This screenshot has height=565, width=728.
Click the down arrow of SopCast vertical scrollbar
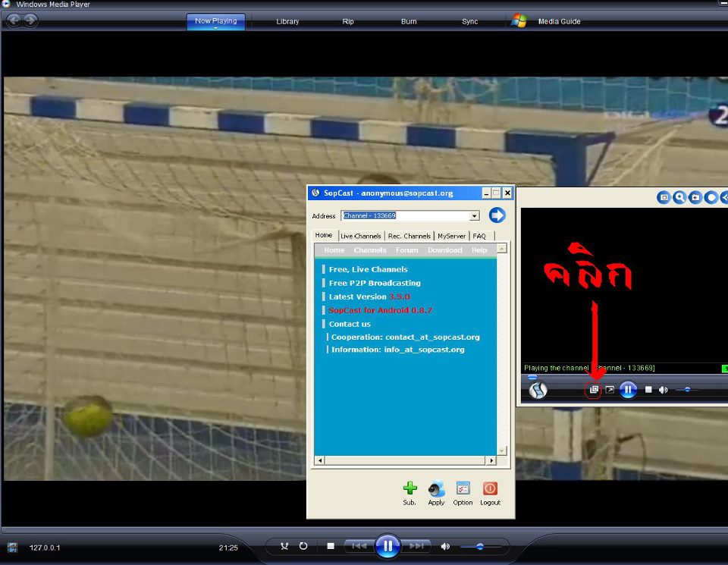click(501, 450)
